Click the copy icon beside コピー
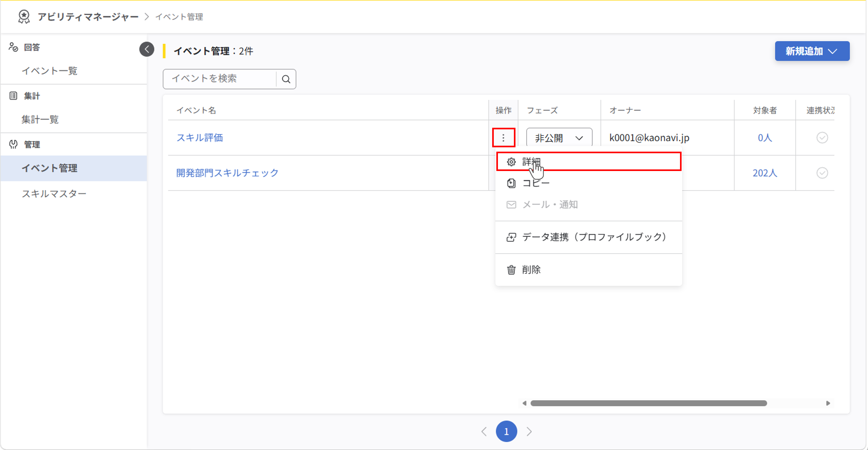Image resolution: width=868 pixels, height=450 pixels. point(511,183)
